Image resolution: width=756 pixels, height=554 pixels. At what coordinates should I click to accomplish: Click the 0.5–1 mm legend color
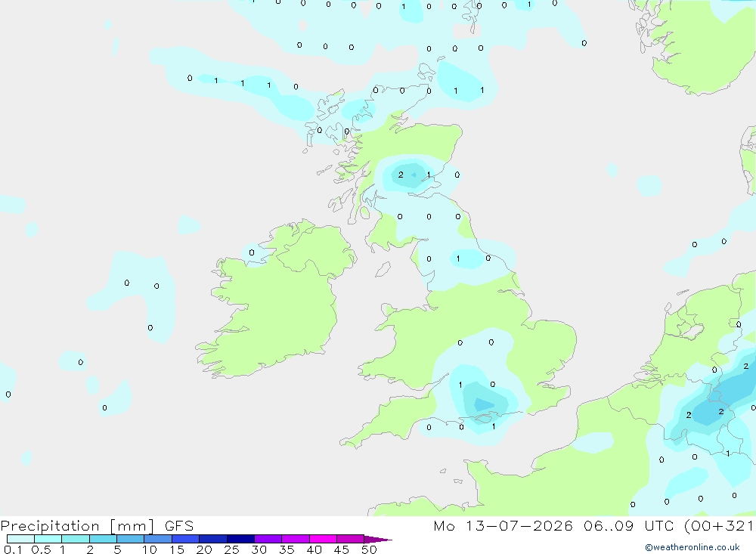pos(48,539)
